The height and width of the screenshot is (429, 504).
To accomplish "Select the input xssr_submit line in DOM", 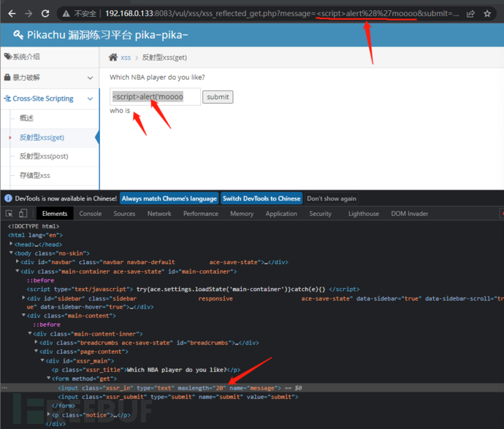I will pos(177,397).
